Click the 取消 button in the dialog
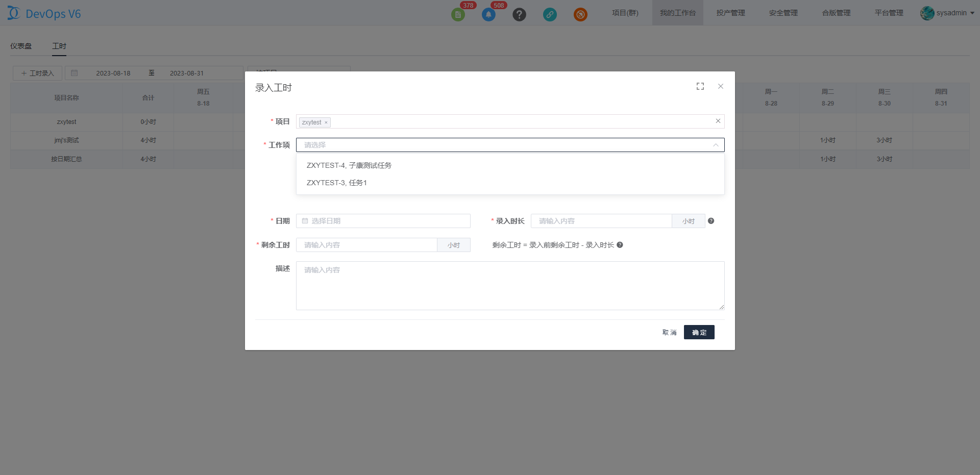 [x=669, y=332]
